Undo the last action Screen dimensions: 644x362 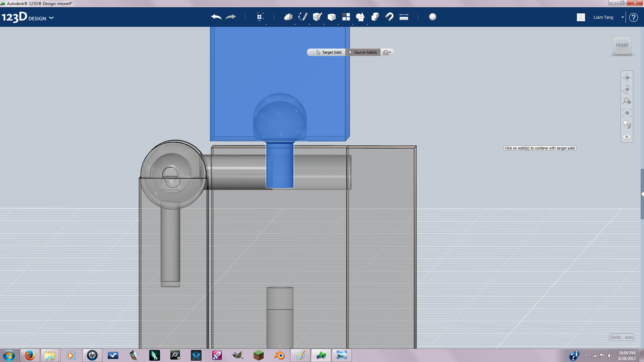(x=216, y=17)
